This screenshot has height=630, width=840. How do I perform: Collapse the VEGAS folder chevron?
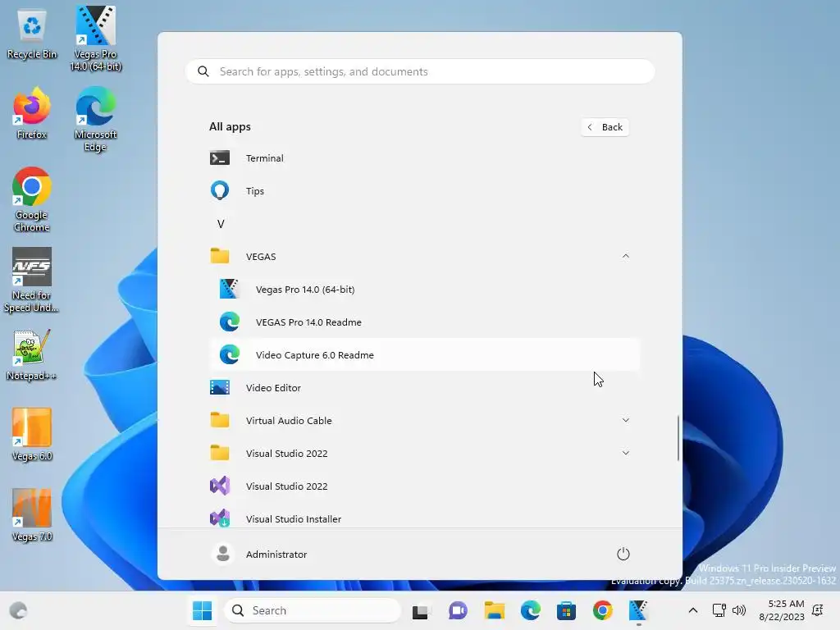(625, 256)
